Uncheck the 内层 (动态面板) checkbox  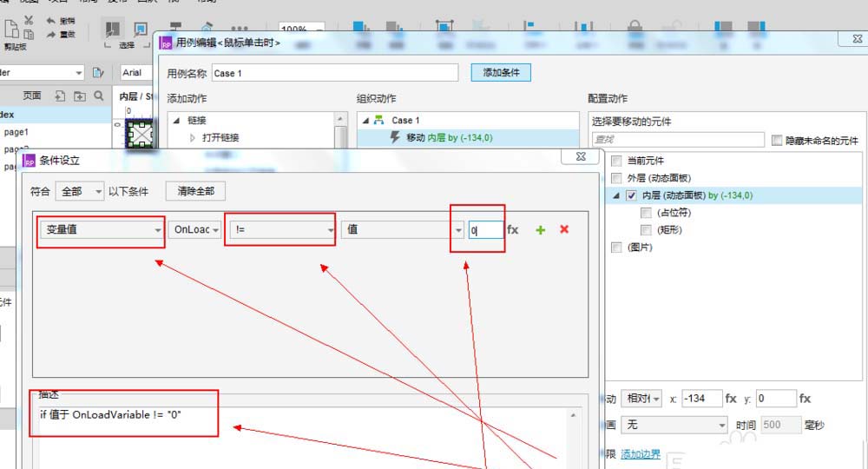coord(631,195)
